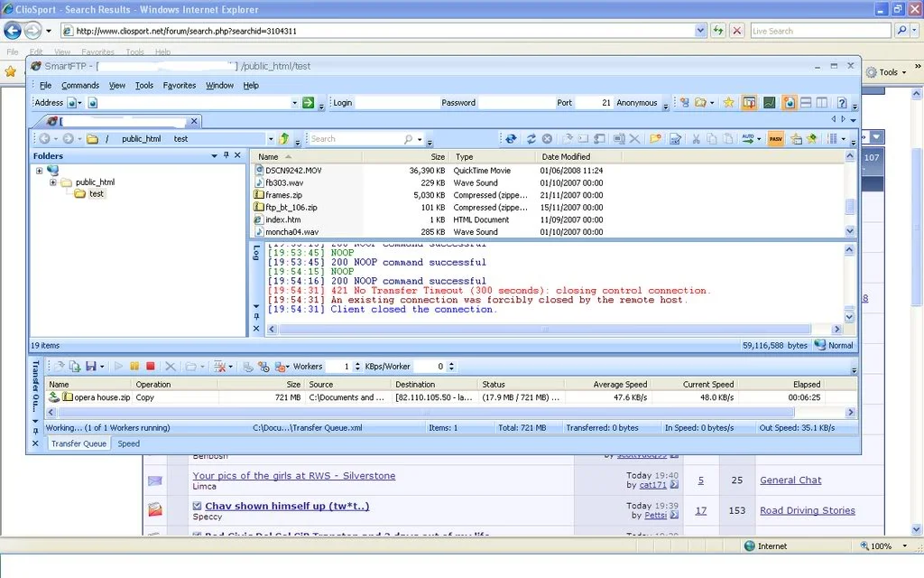924x578 pixels.
Task: Select DSCN9242.MOV in the file list
Action: [293, 171]
